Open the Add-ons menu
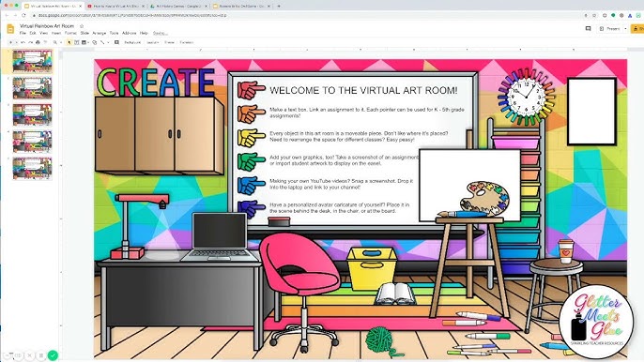644x362 pixels. 129,33
